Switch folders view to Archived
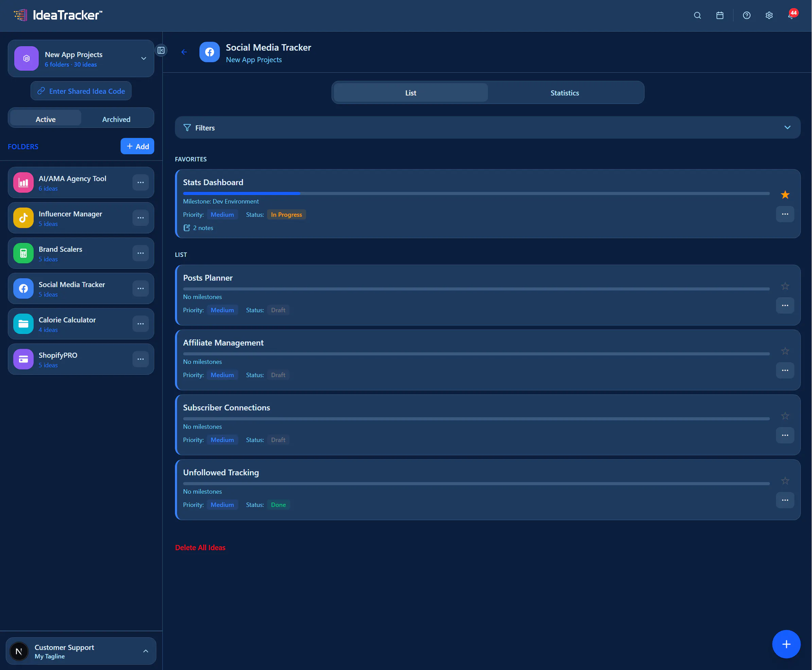The width and height of the screenshot is (812, 670). 116,119
